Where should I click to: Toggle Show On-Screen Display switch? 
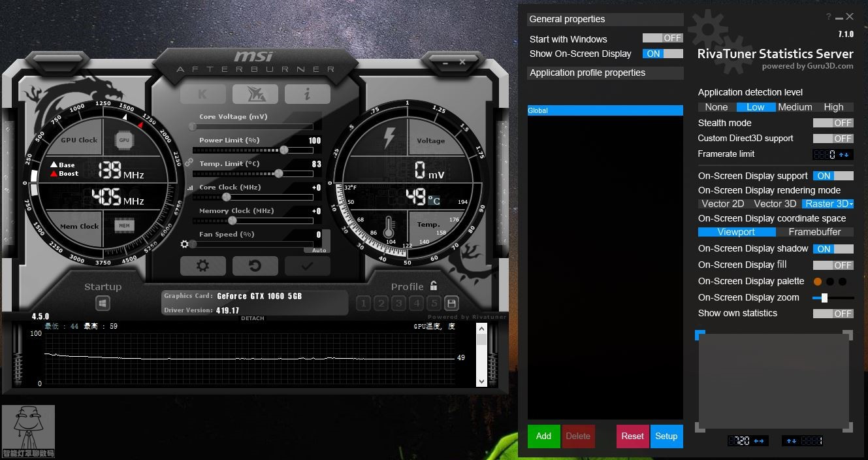[663, 54]
